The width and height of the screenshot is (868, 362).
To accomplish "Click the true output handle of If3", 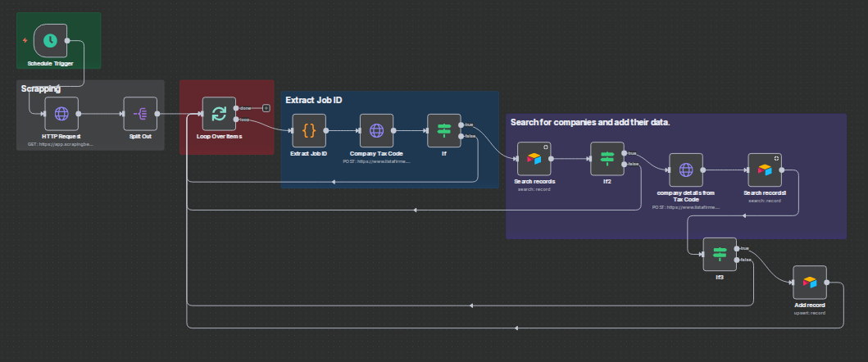I will click(x=737, y=248).
